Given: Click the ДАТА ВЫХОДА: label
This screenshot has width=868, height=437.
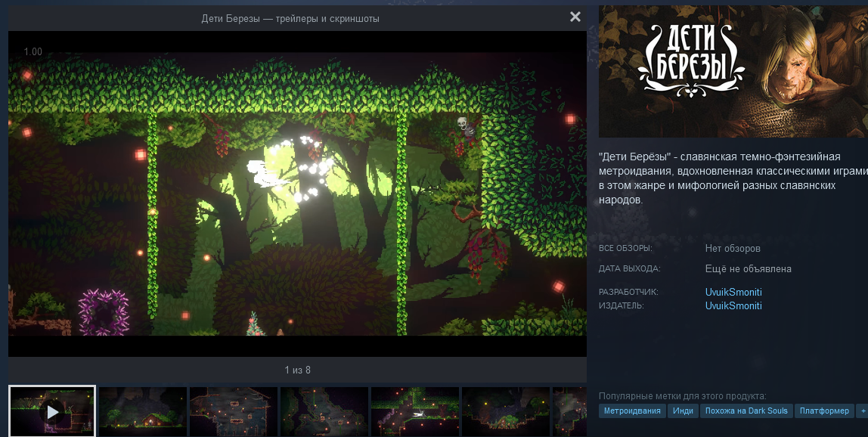Looking at the screenshot, I should [x=629, y=268].
